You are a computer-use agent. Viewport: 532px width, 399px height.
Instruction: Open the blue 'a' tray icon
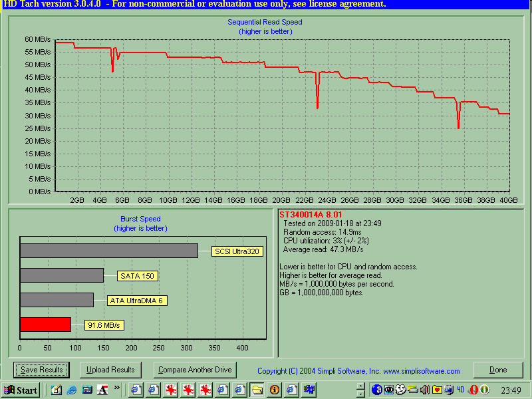(376, 390)
